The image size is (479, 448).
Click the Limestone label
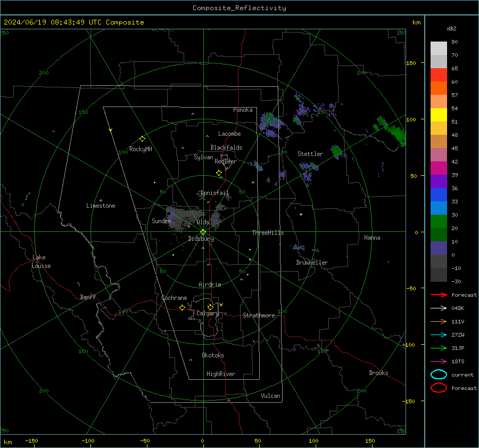point(101,206)
